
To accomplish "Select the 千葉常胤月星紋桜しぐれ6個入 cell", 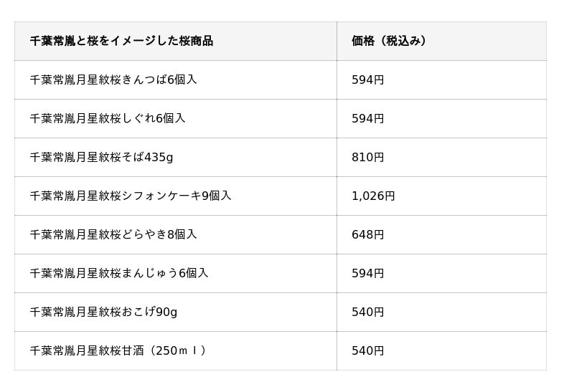I will (x=108, y=118).
